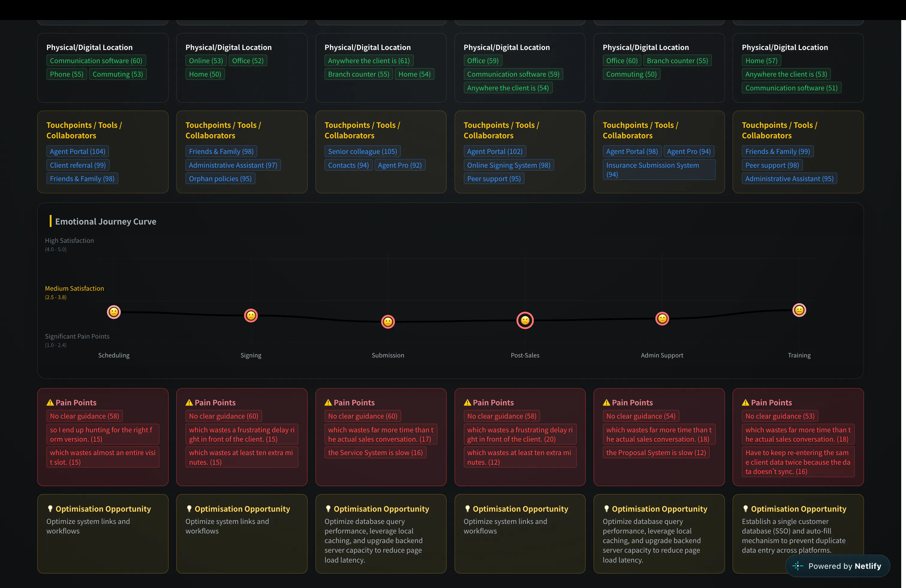Open the Powered by Netlify badge
906x588 pixels.
tap(837, 566)
